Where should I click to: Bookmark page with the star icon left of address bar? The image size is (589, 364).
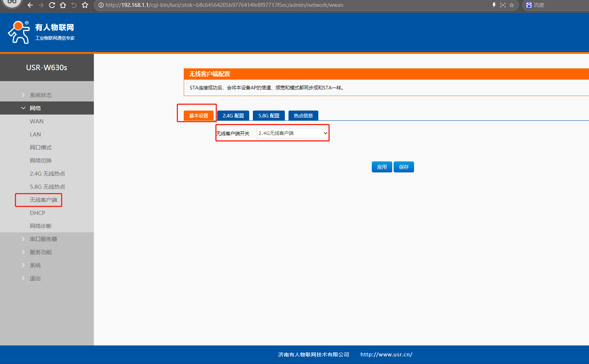(x=85, y=5)
